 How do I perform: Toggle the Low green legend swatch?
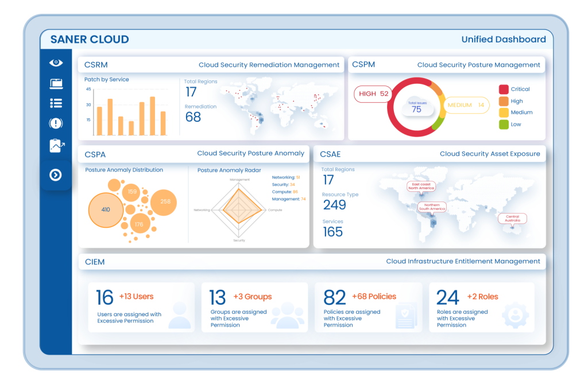click(504, 124)
